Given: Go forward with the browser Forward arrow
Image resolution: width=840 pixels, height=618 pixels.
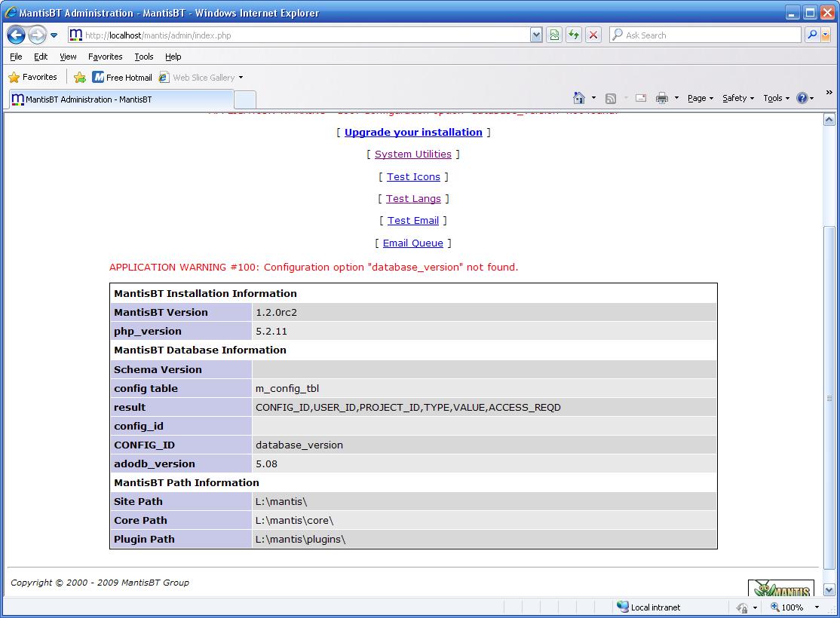Looking at the screenshot, I should pyautogui.click(x=37, y=35).
